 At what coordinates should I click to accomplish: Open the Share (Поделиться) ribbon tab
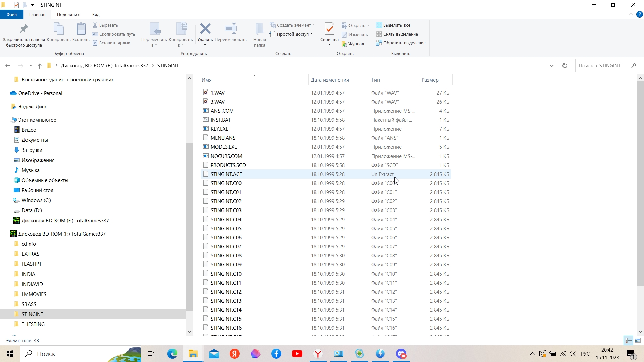(68, 15)
